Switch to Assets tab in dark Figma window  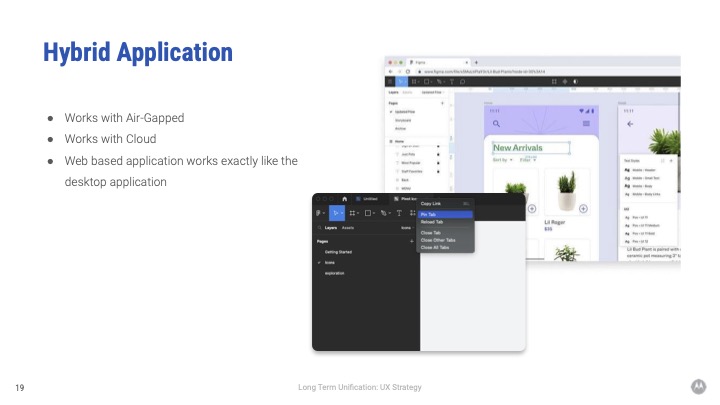point(348,228)
